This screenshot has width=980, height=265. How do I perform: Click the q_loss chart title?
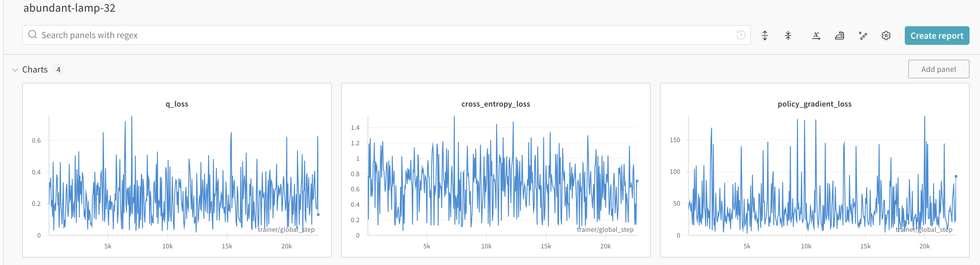177,104
